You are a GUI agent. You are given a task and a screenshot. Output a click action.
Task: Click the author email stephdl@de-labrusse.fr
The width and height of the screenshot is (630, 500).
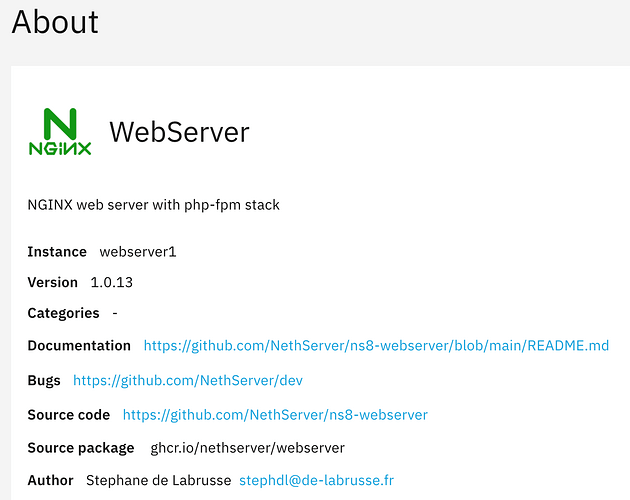[316, 480]
